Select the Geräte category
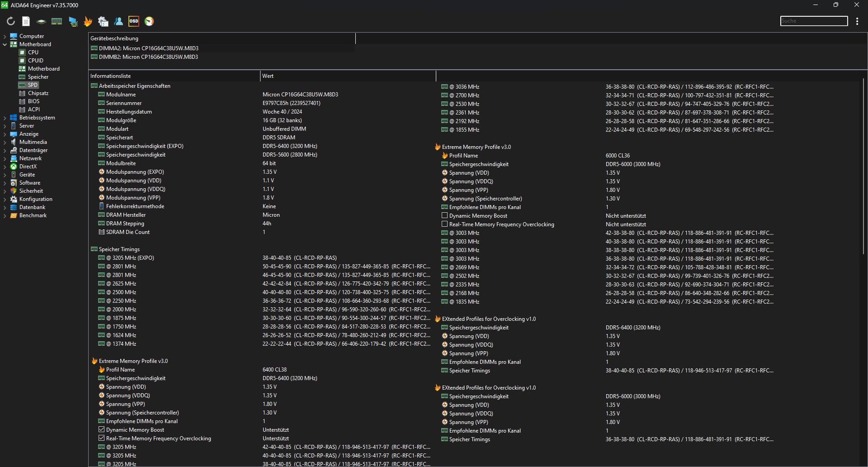Viewport: 868px width, 467px height. click(27, 175)
